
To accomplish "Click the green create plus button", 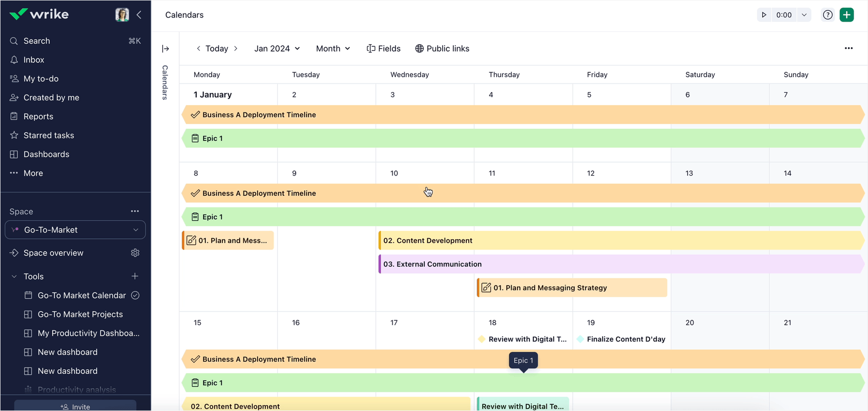I will point(846,15).
